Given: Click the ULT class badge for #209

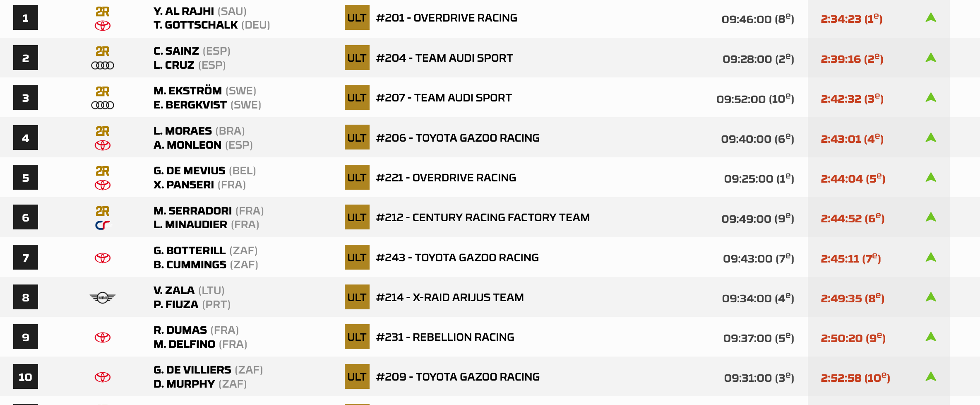Looking at the screenshot, I should click(x=357, y=376).
